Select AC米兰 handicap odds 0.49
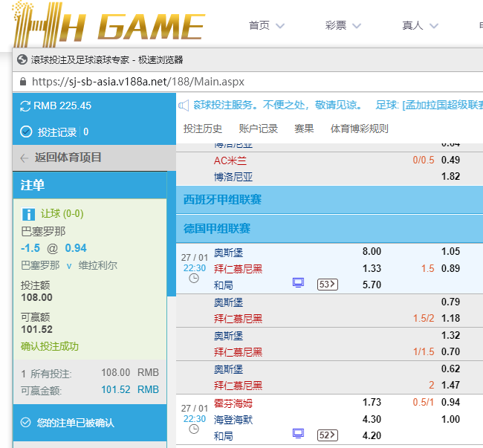This screenshot has height=448, width=483. click(x=450, y=160)
